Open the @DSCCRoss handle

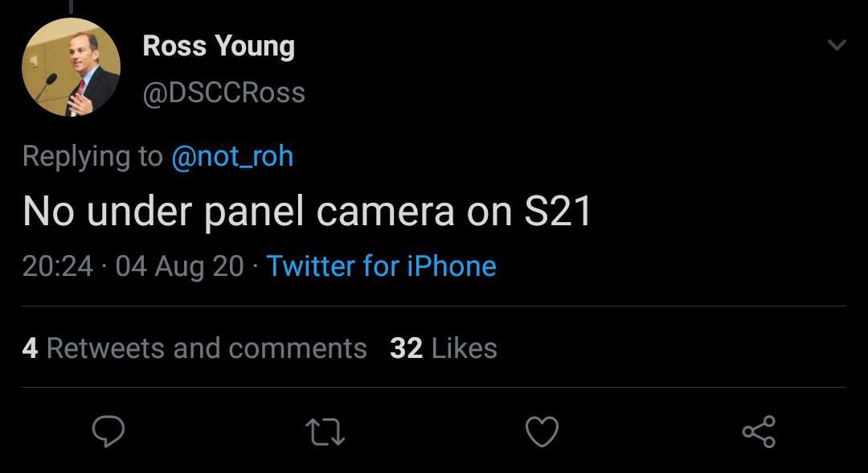[x=223, y=93]
